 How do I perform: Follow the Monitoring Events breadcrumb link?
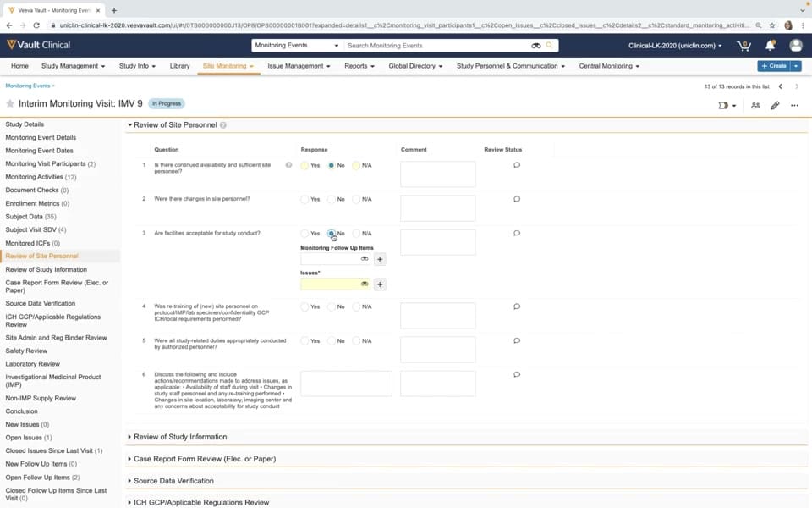[x=28, y=86]
